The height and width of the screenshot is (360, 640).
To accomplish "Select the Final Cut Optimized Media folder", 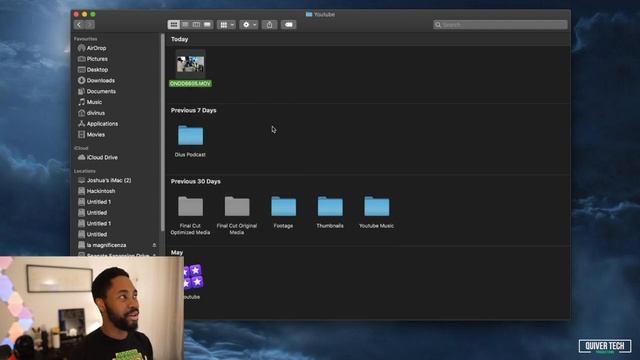I will click(x=190, y=215).
